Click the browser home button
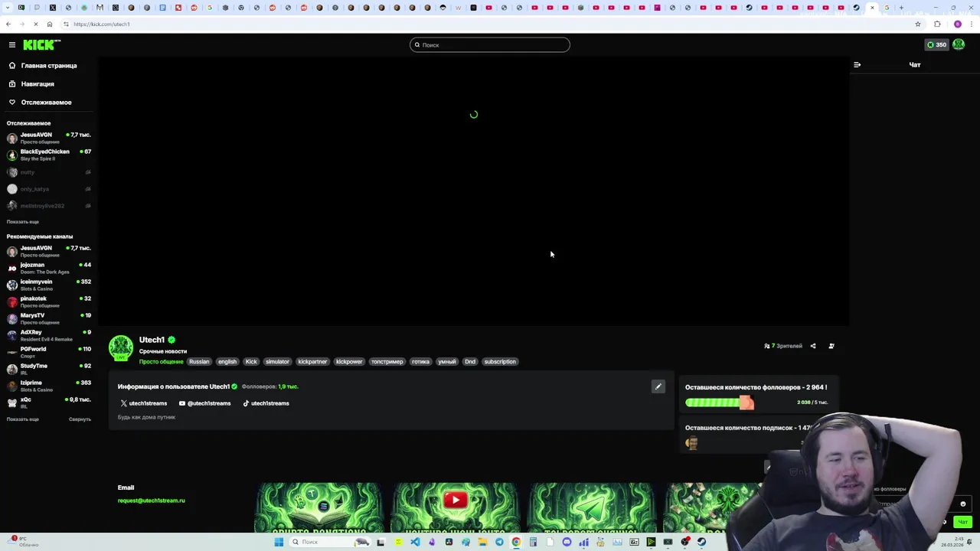This screenshot has height=551, width=980. click(50, 24)
